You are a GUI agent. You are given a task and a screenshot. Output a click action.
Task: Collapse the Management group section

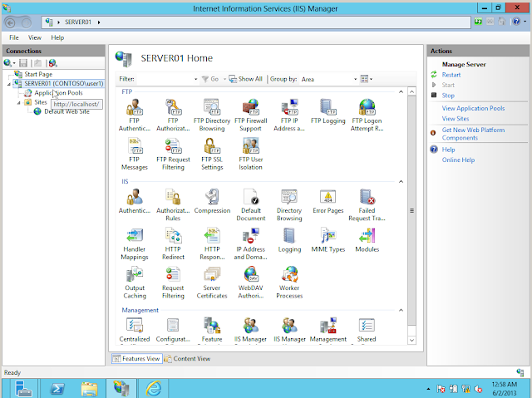pos(401,310)
